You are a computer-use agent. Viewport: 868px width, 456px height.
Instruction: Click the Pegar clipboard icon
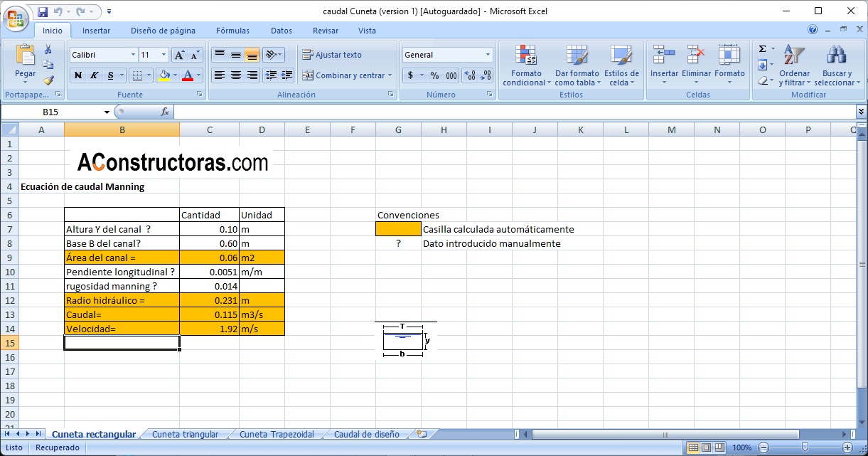pos(26,56)
